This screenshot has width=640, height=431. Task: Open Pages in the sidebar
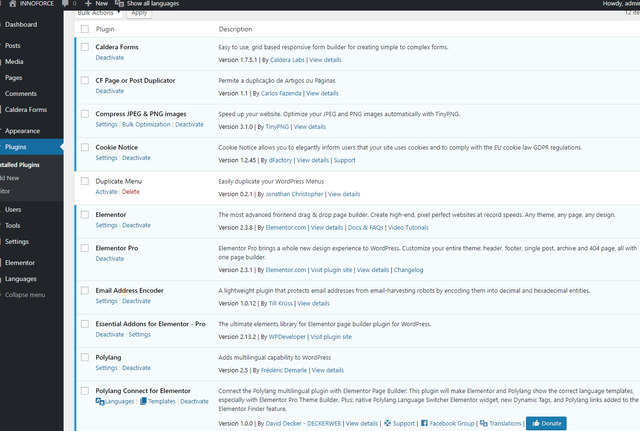click(x=13, y=78)
